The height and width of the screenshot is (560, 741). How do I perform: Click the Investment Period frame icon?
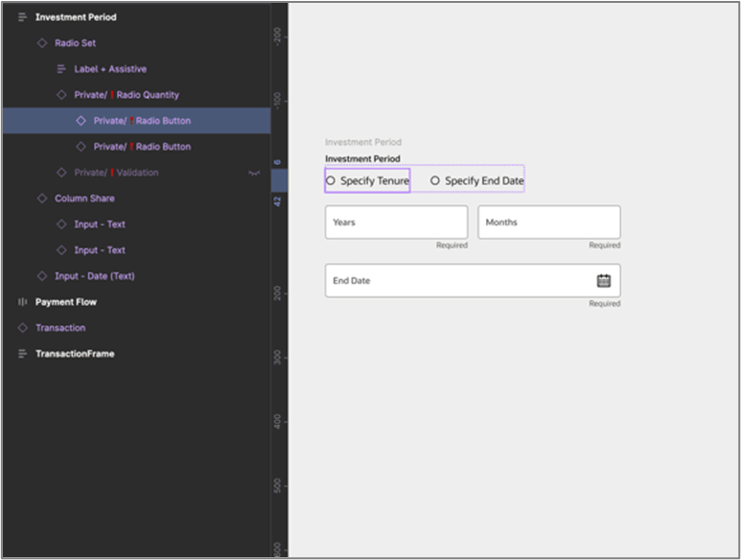point(22,17)
